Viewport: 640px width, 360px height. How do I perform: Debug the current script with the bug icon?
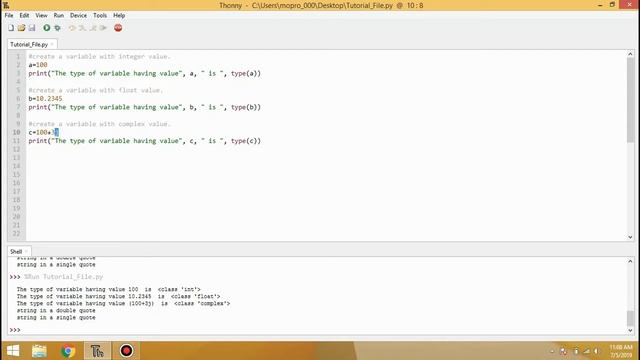coord(57,28)
